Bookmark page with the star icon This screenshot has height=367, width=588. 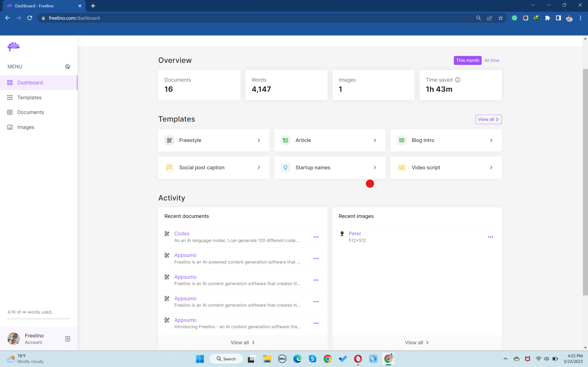tap(500, 18)
